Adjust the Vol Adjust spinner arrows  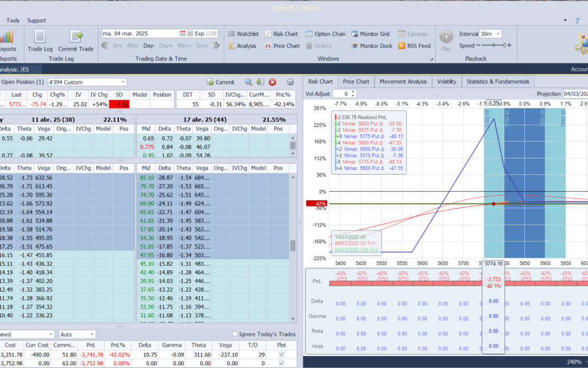tap(353, 94)
